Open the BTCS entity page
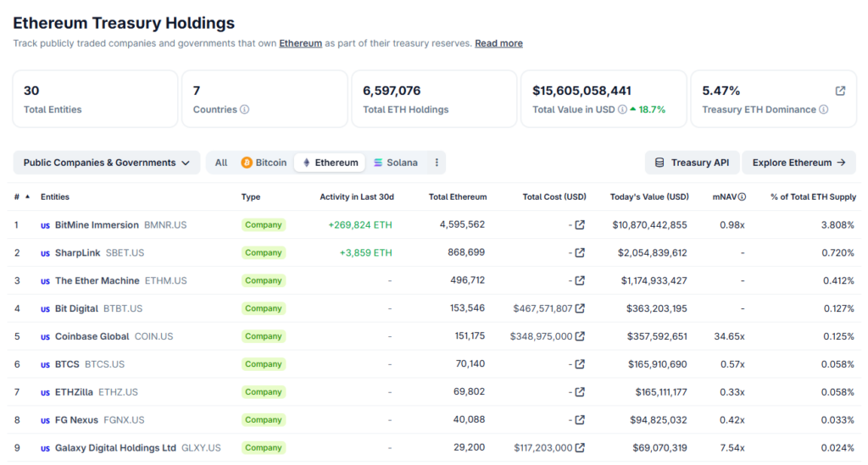 pos(67,364)
